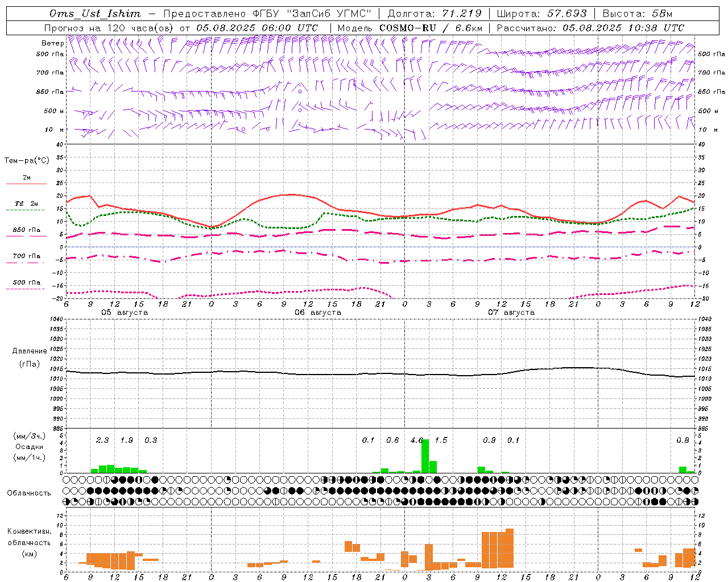Click the tallest orange convective cloud bar

[510, 548]
